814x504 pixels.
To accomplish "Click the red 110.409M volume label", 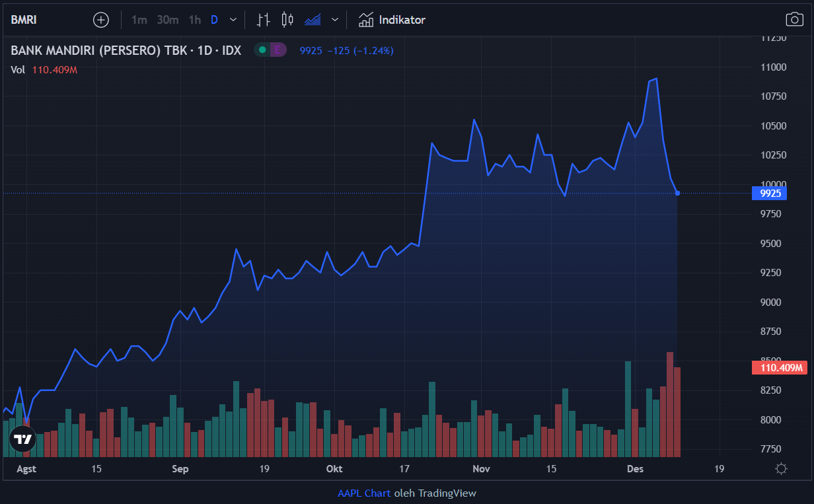I will pyautogui.click(x=779, y=368).
